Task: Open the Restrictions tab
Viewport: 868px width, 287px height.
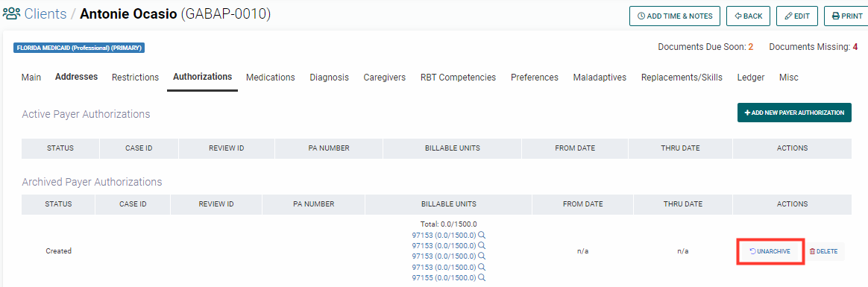Action: (x=135, y=78)
